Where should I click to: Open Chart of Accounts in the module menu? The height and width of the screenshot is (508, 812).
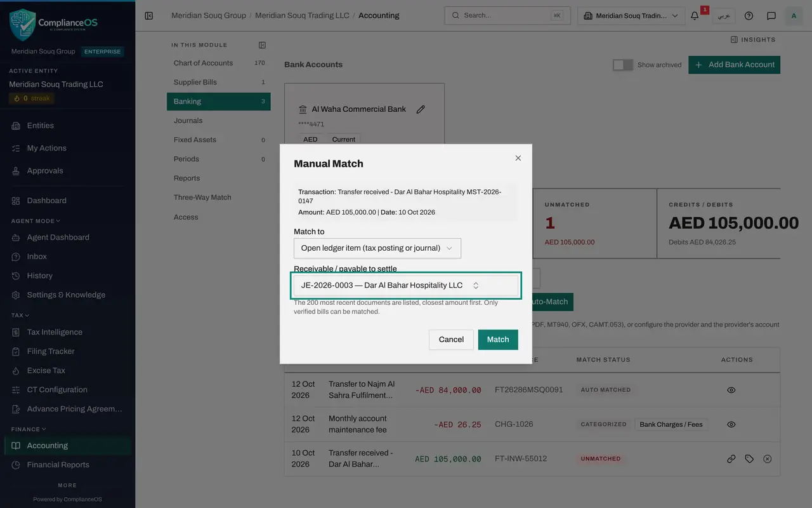219,63
